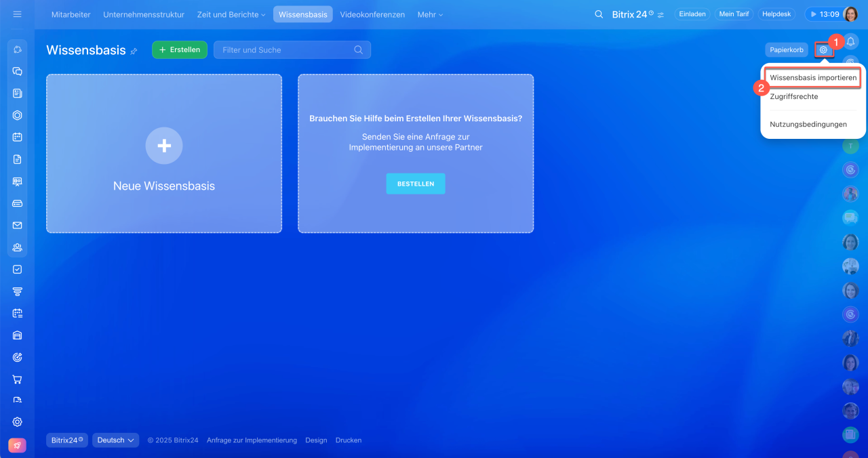Open the warehouse inventory sidebar icon

click(18, 335)
